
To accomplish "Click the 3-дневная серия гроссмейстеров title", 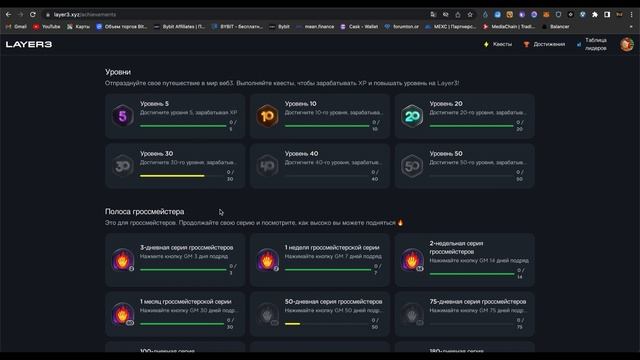I will 187,247.
